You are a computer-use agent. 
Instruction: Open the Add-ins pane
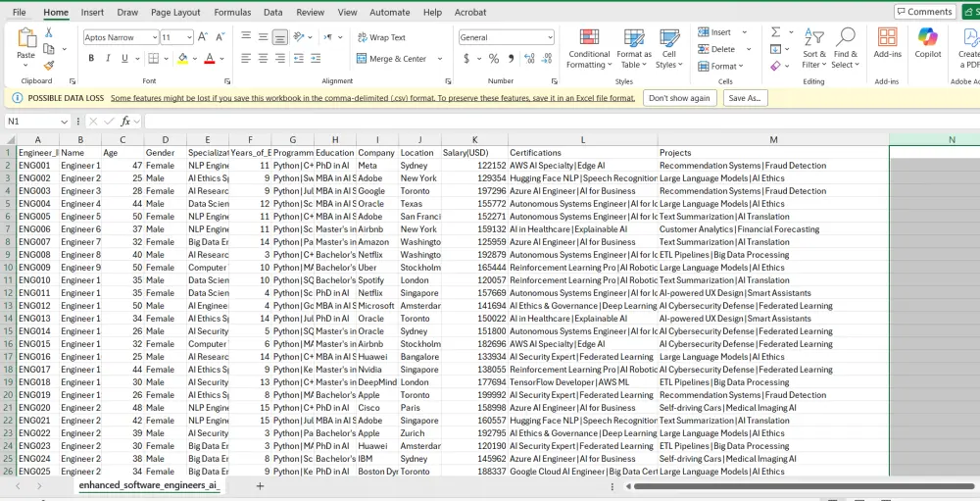pyautogui.click(x=888, y=42)
